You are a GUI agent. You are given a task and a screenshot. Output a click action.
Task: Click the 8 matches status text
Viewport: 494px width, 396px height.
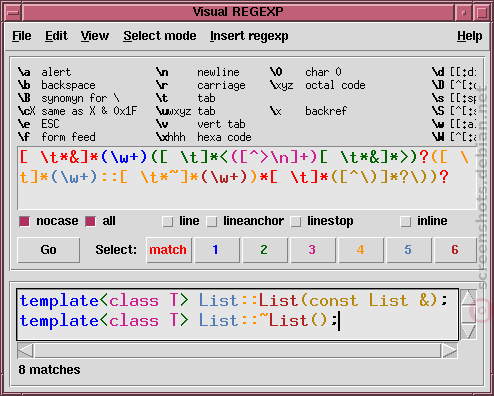point(49,370)
